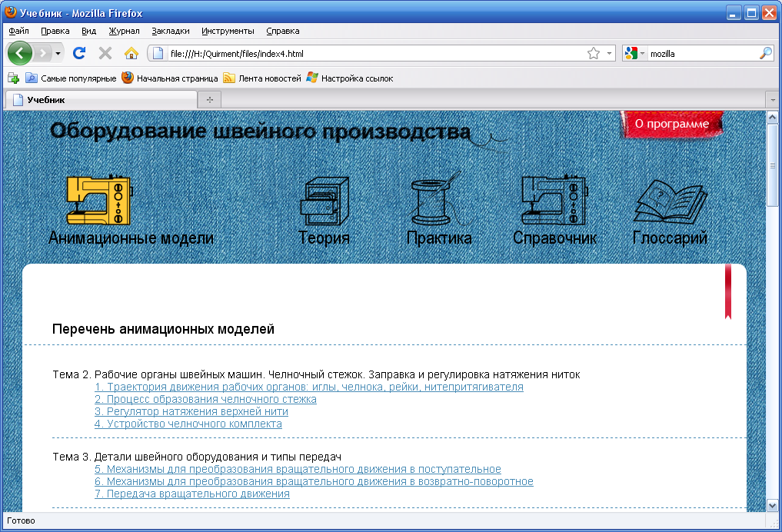The width and height of the screenshot is (782, 532).
Task: Open link 2 Процесс образования челночного стежка
Action: [x=205, y=399]
